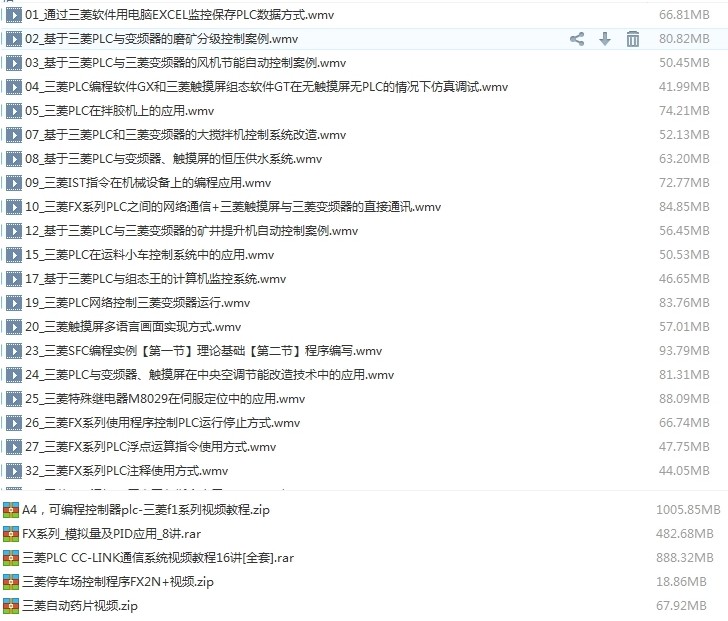This screenshot has width=728, height=621.
Task: Click video icon of 15_运料小车控制系统 file
Action: (x=14, y=255)
